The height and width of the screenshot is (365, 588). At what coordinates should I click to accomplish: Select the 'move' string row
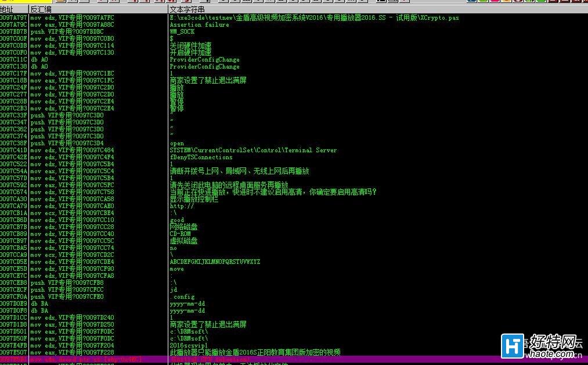tap(176, 269)
